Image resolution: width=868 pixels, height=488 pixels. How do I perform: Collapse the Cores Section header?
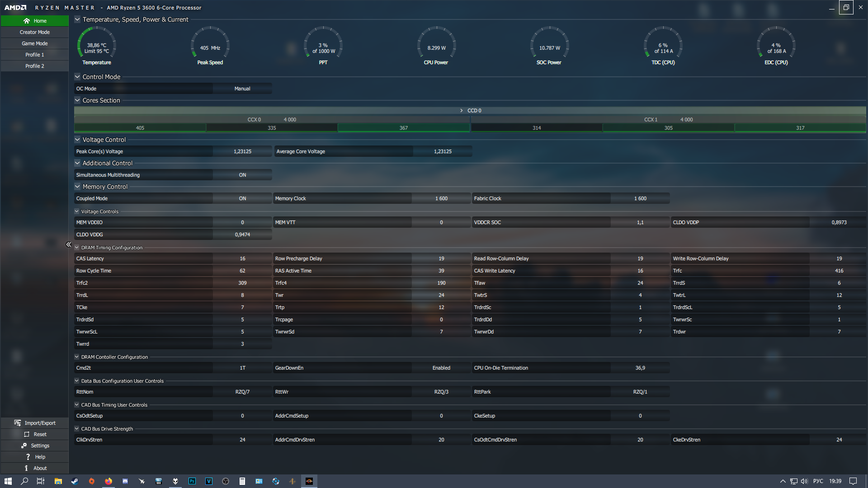pyautogui.click(x=77, y=100)
